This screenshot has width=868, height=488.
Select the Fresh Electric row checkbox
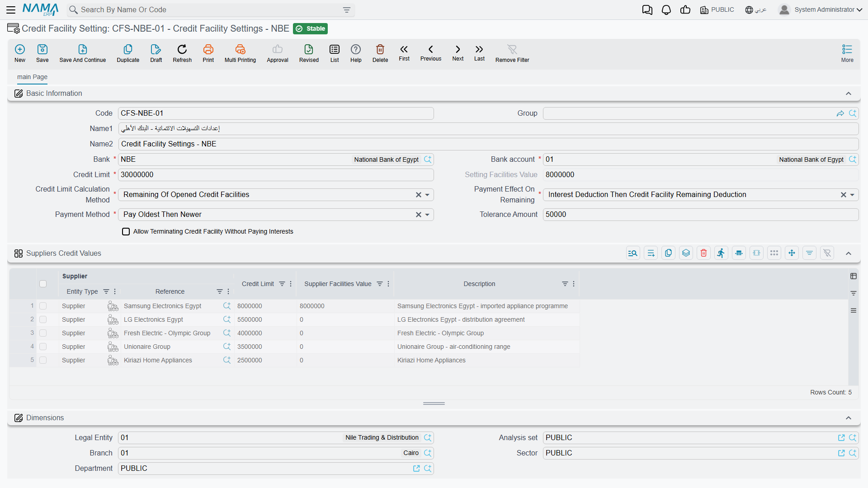pos(43,333)
